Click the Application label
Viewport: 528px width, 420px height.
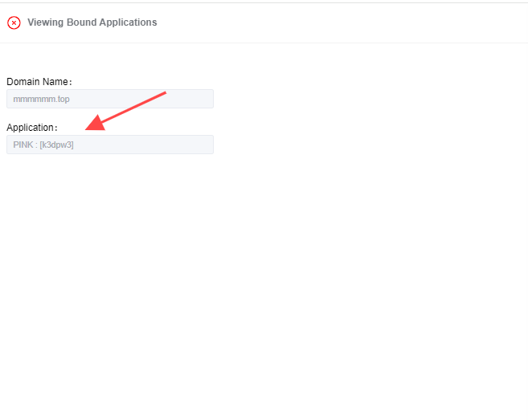32,128
